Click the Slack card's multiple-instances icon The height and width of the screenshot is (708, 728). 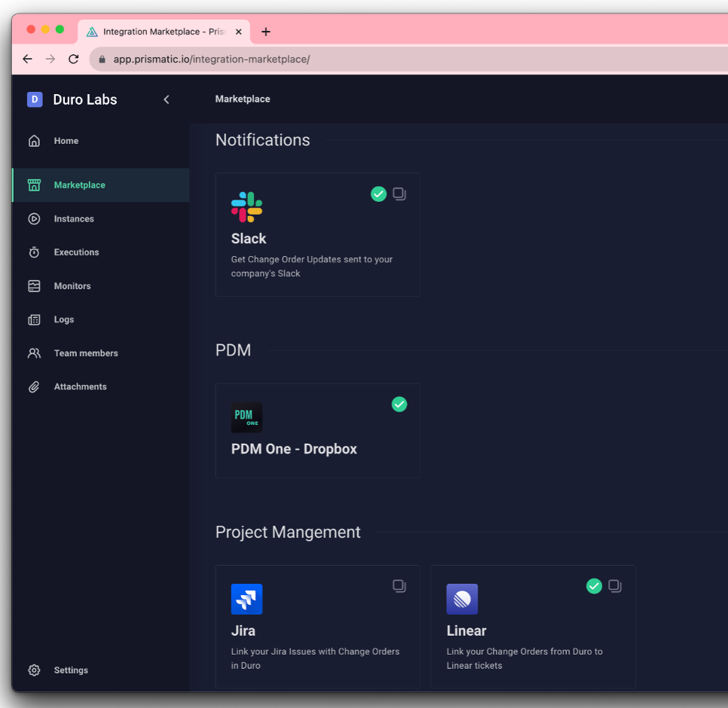tap(399, 194)
